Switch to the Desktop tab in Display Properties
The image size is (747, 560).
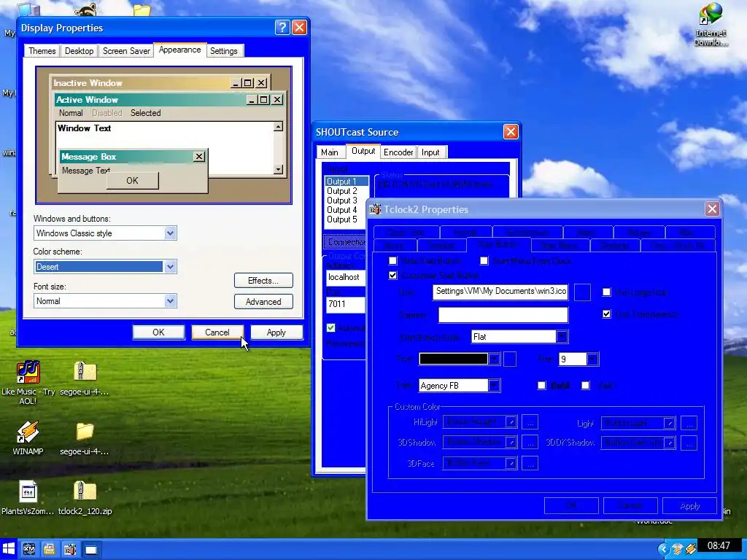coord(79,51)
